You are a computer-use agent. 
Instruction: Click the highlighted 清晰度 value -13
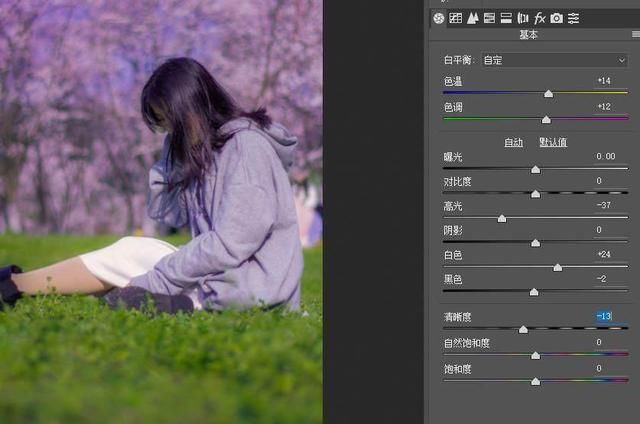point(604,316)
